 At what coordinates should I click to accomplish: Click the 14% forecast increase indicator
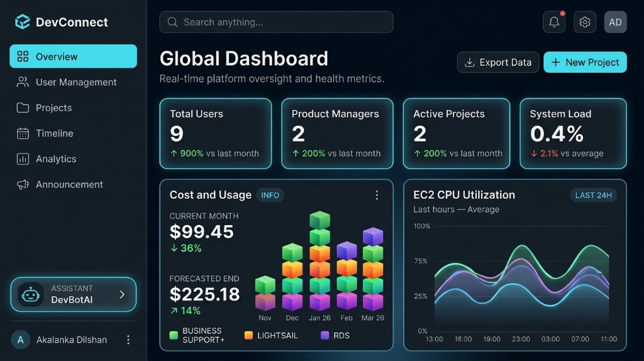click(x=186, y=311)
